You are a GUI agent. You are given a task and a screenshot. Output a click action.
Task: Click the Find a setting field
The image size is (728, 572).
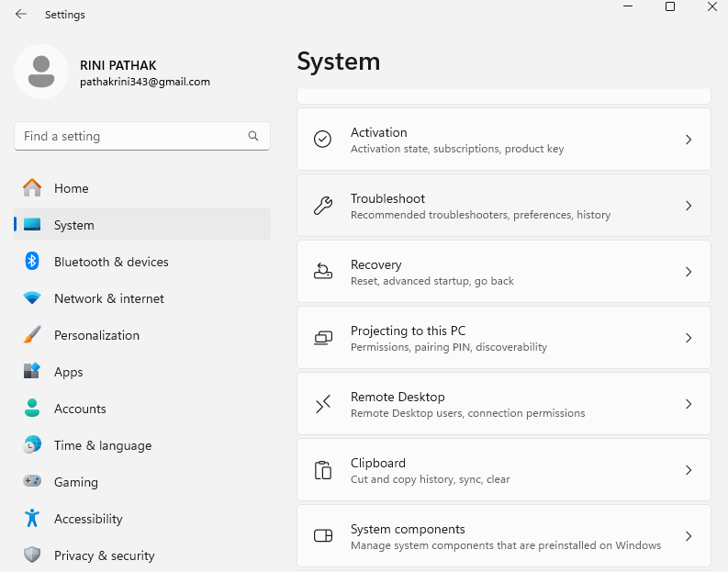point(133,136)
